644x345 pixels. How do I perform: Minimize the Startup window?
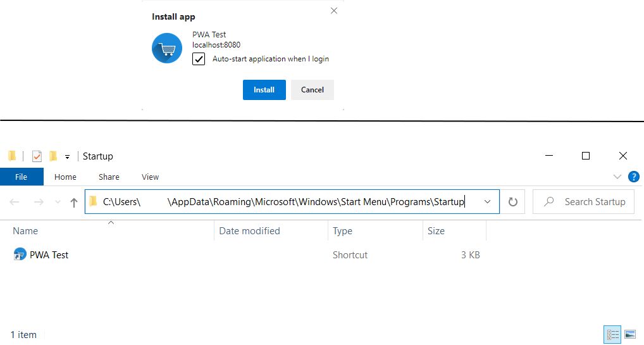point(549,156)
